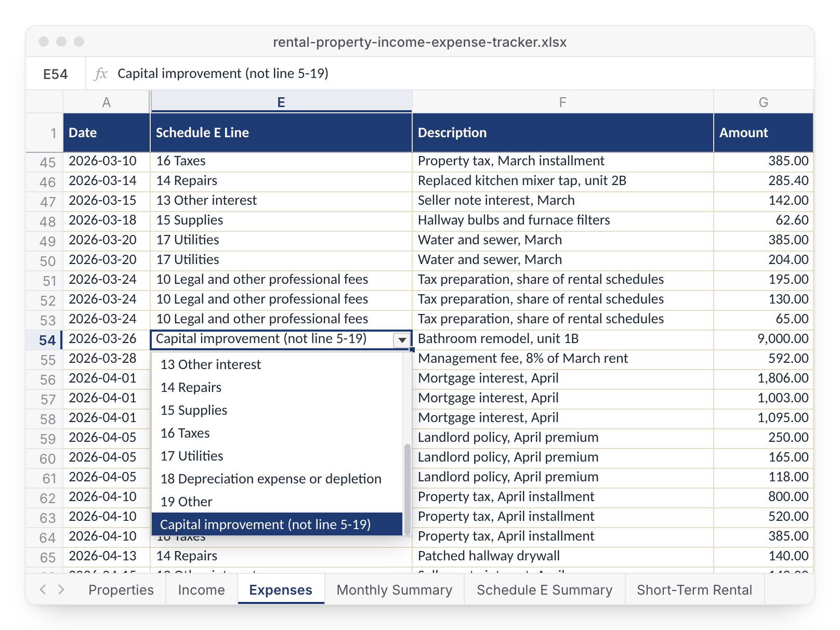Open the Monthly Summary sheet tab
The width and height of the screenshot is (840, 630).
pos(395,589)
